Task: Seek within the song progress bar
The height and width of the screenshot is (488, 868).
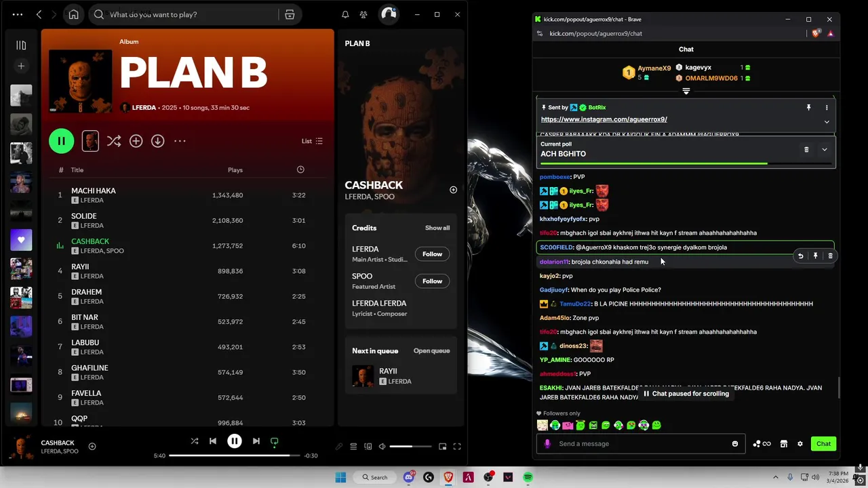Action: point(234,455)
